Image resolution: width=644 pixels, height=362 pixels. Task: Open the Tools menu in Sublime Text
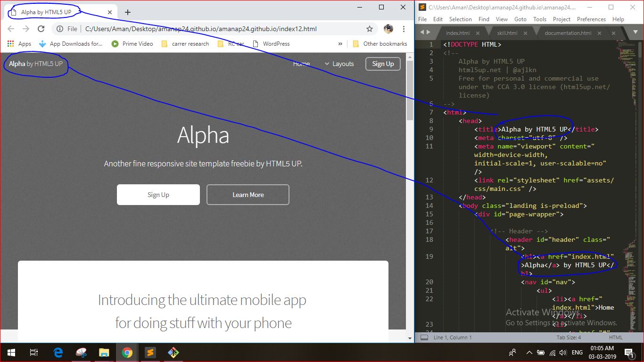pyautogui.click(x=540, y=19)
